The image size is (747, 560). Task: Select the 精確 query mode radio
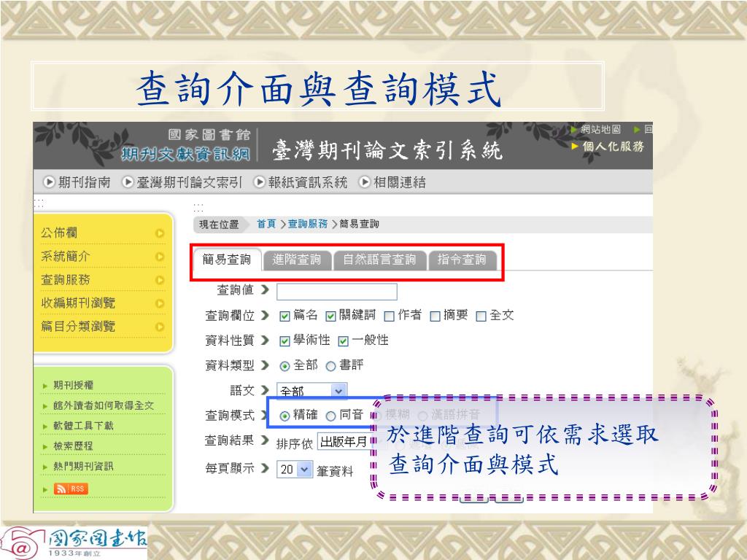(x=285, y=416)
